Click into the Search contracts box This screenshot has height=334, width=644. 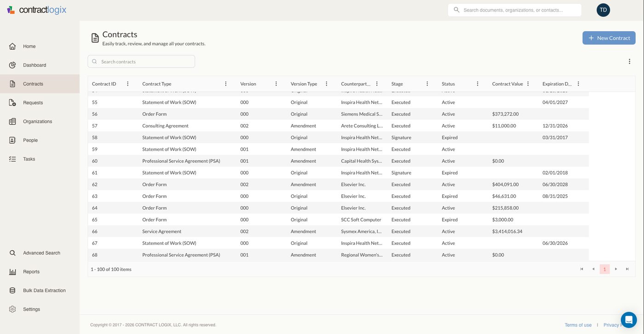point(141,62)
